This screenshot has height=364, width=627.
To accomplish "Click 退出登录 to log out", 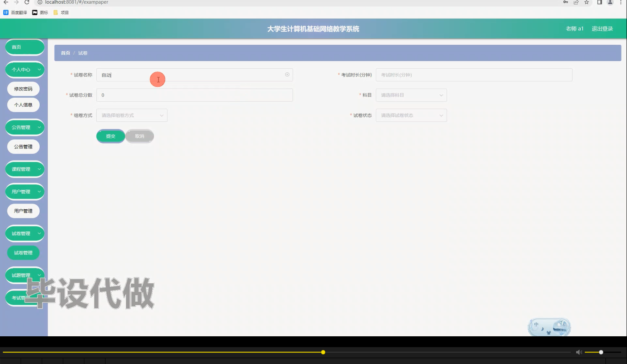I will [x=602, y=29].
